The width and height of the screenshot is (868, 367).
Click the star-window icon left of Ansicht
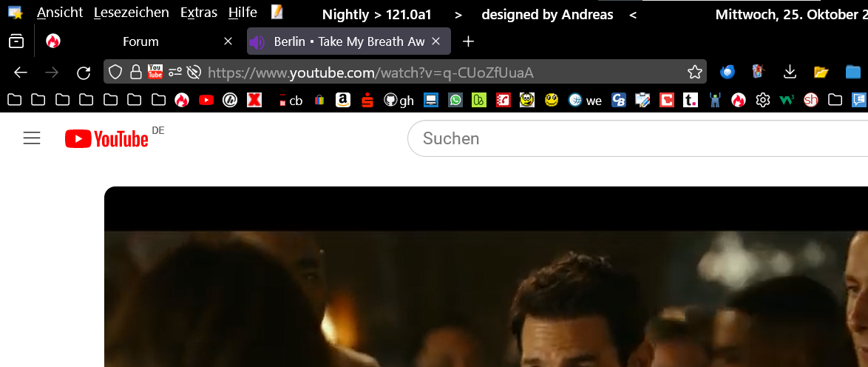[x=15, y=12]
